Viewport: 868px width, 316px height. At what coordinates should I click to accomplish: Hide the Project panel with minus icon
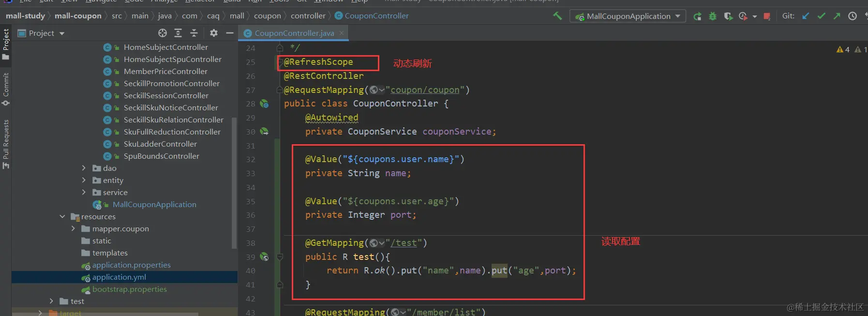tap(230, 33)
